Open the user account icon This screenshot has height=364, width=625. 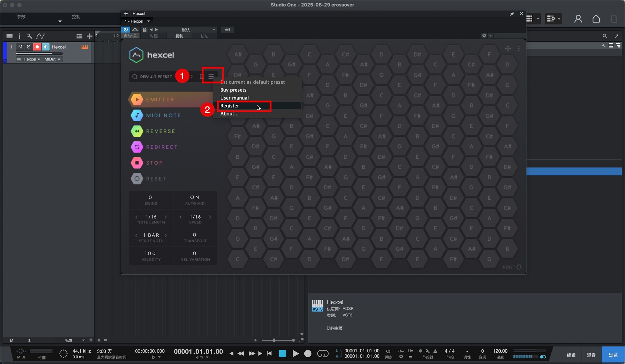tap(578, 19)
